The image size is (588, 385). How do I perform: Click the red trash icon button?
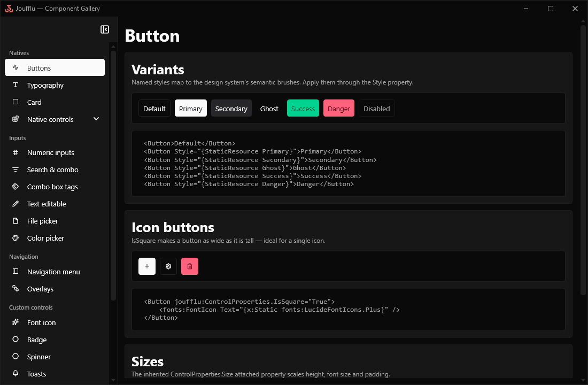190,266
